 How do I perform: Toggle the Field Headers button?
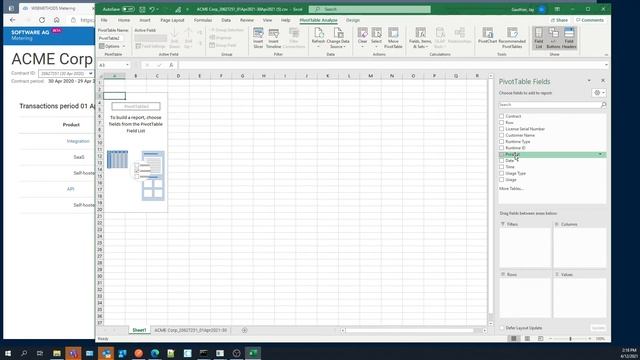coord(569,38)
